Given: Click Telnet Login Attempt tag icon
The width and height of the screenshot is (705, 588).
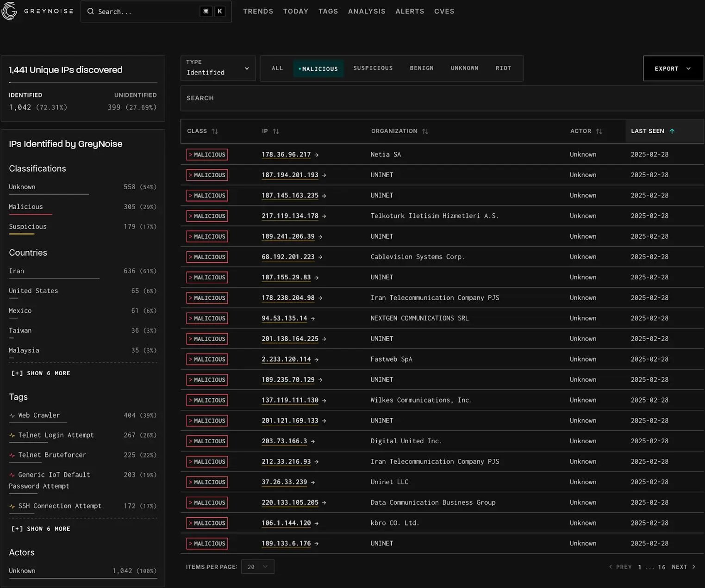Looking at the screenshot, I should pos(12,435).
